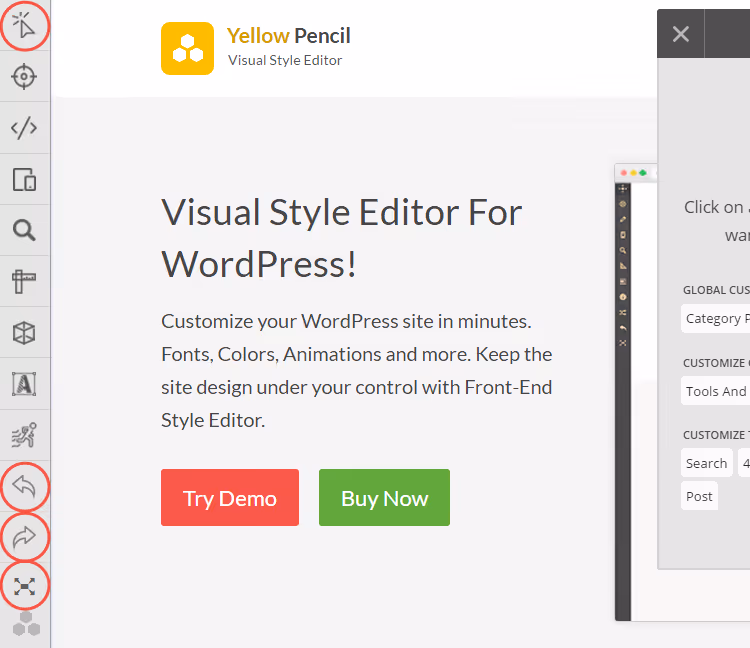Click the Buy Now button
This screenshot has width=750, height=648.
[385, 497]
